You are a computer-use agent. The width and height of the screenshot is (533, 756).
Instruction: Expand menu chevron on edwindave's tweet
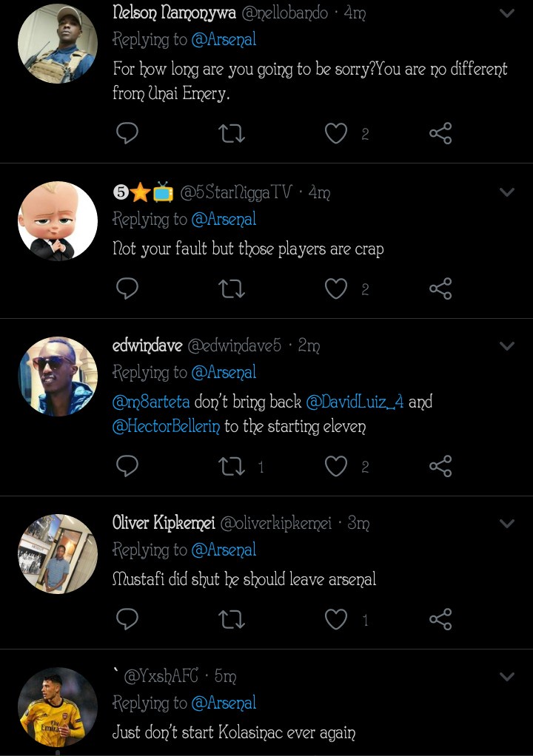tap(507, 346)
